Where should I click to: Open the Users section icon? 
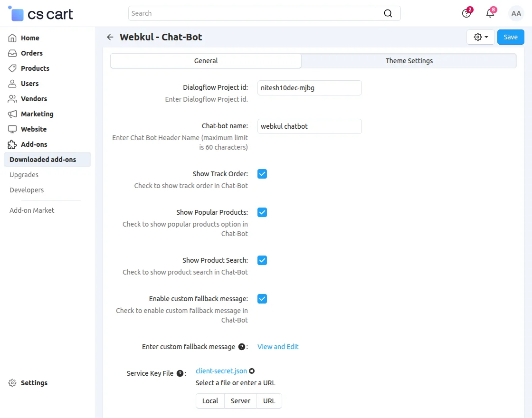tap(12, 84)
